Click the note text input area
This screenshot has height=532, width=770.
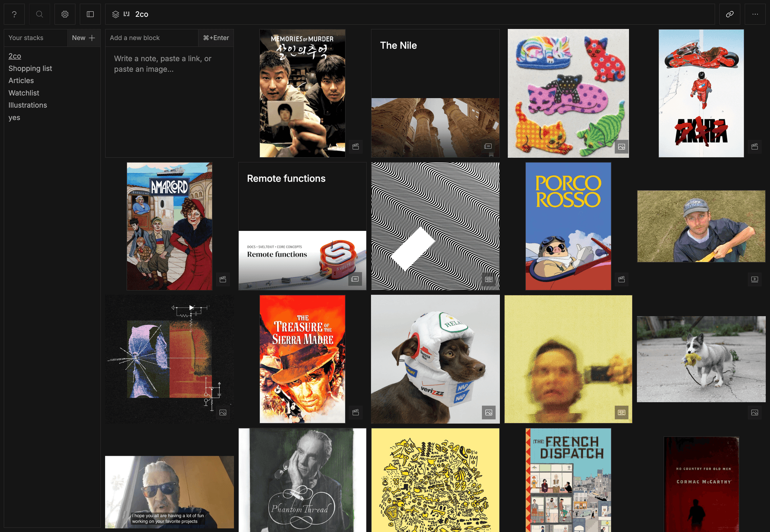pos(169,100)
